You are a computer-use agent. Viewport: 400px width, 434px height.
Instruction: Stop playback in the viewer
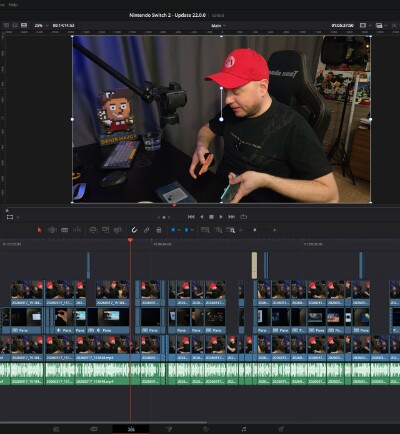(x=211, y=217)
